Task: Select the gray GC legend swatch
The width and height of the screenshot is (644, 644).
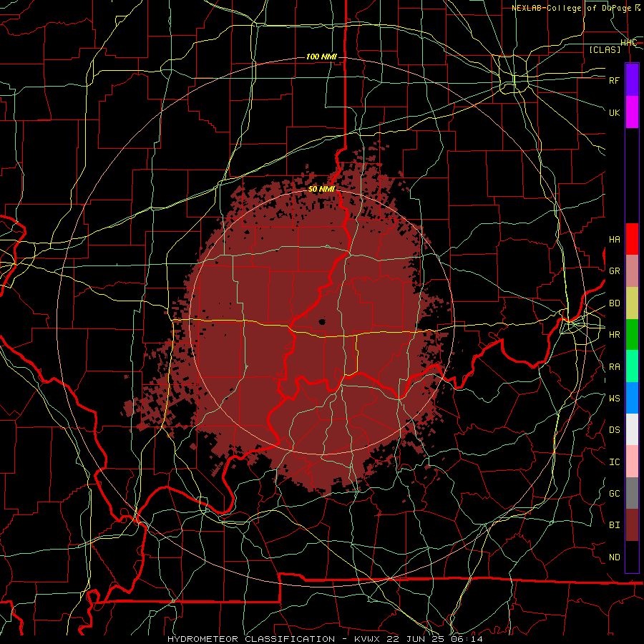Action: pos(632,493)
